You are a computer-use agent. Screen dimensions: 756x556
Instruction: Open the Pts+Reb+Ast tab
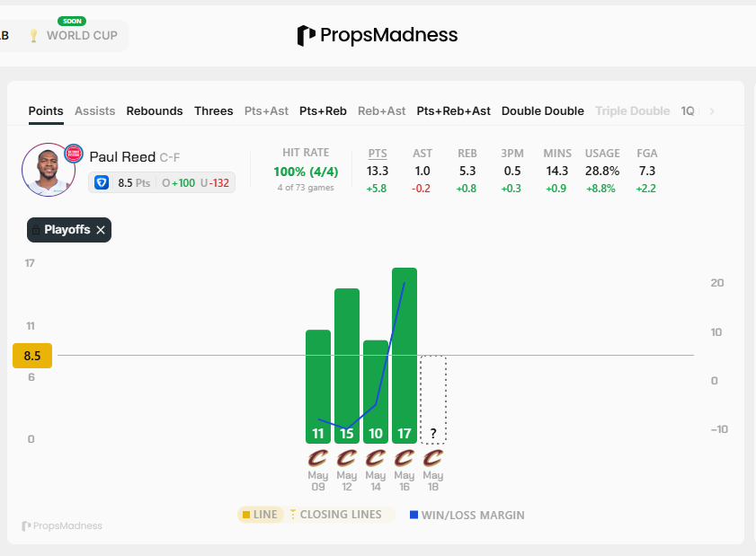pos(453,110)
